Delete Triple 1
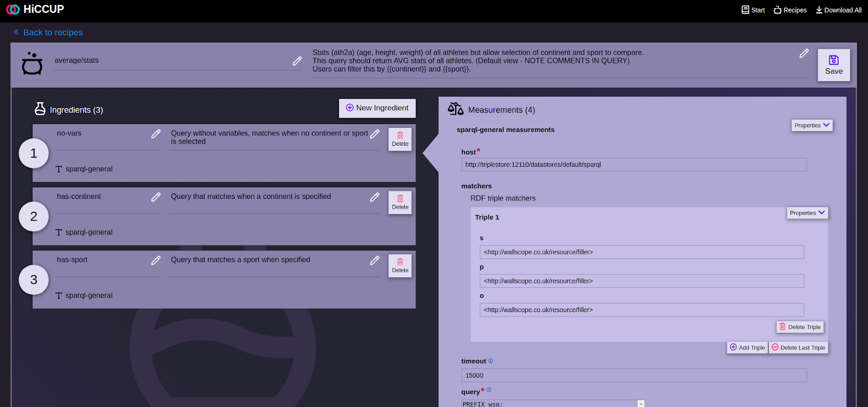This screenshot has width=868, height=407. coord(800,327)
